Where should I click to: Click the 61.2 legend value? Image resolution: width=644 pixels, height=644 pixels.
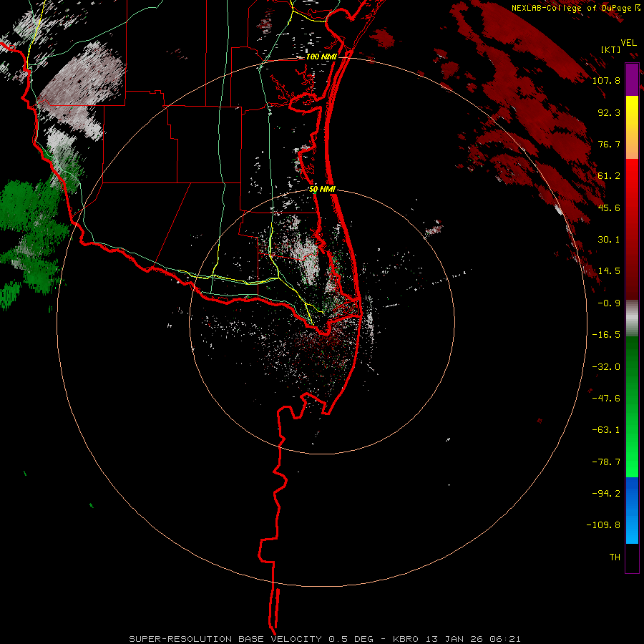click(609, 176)
